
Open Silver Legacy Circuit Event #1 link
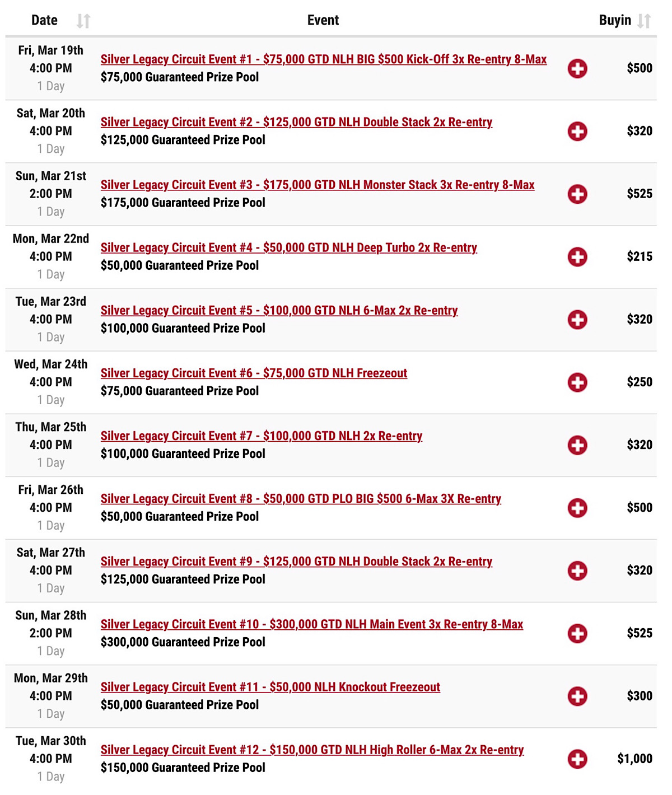coord(324,59)
